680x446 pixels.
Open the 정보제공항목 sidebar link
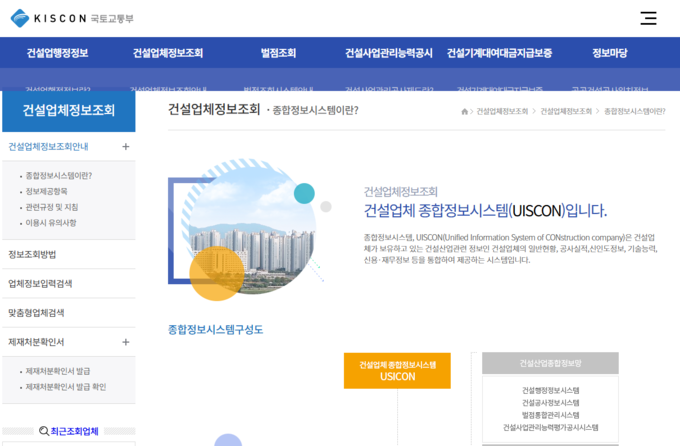pyautogui.click(x=47, y=191)
